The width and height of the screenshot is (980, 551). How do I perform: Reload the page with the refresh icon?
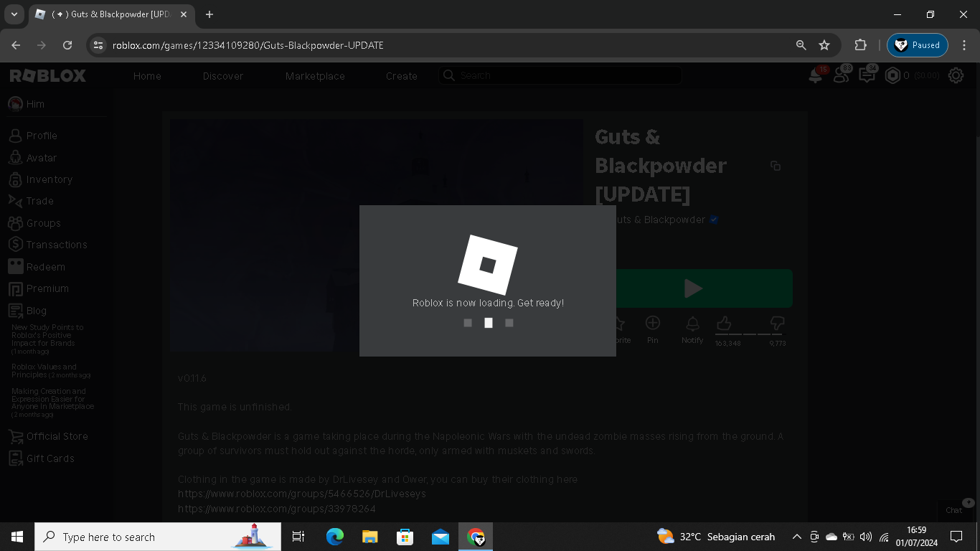pyautogui.click(x=67, y=45)
